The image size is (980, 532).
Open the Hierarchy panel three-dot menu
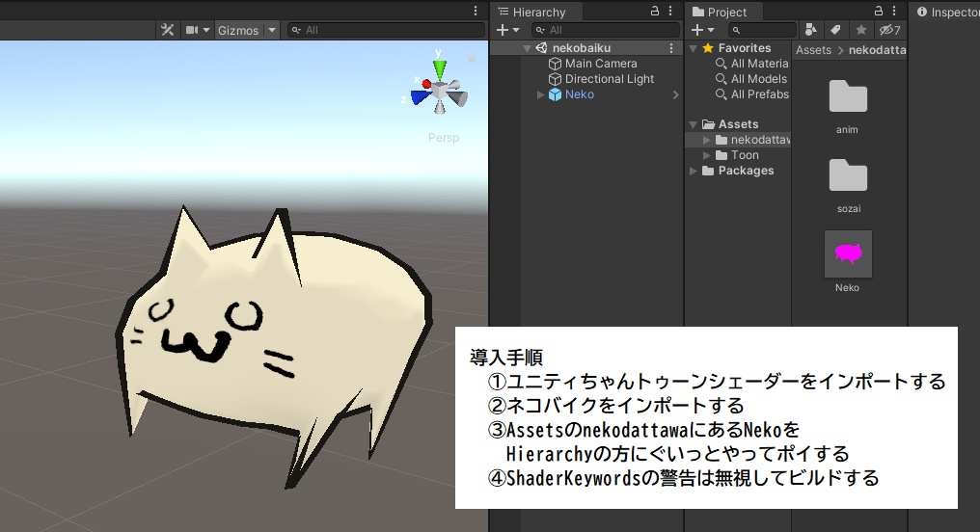click(x=670, y=11)
